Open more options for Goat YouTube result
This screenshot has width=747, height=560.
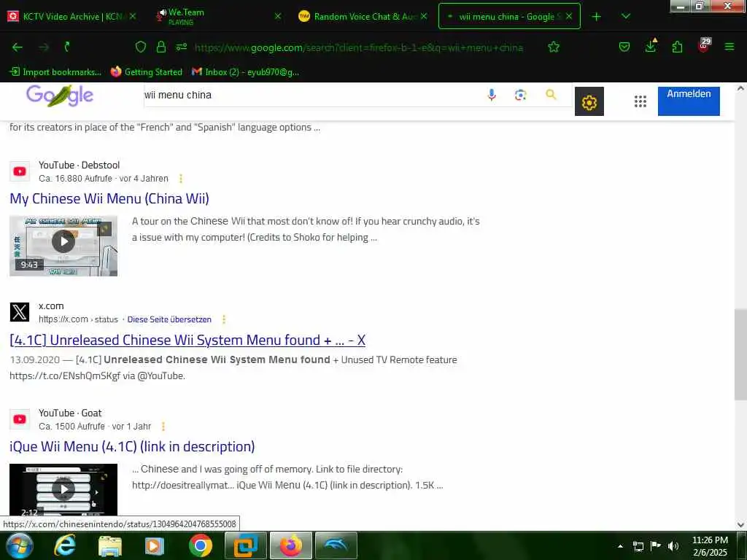(x=163, y=426)
